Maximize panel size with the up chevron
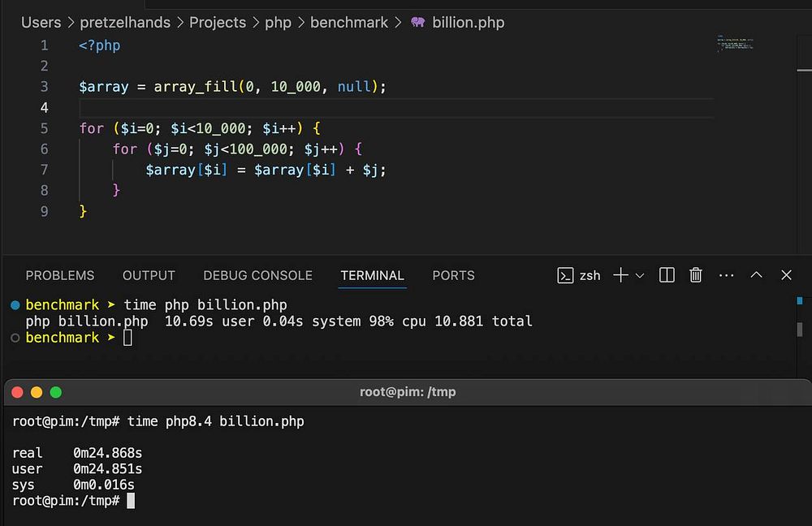Screen dimensions: 812x526 coord(756,275)
